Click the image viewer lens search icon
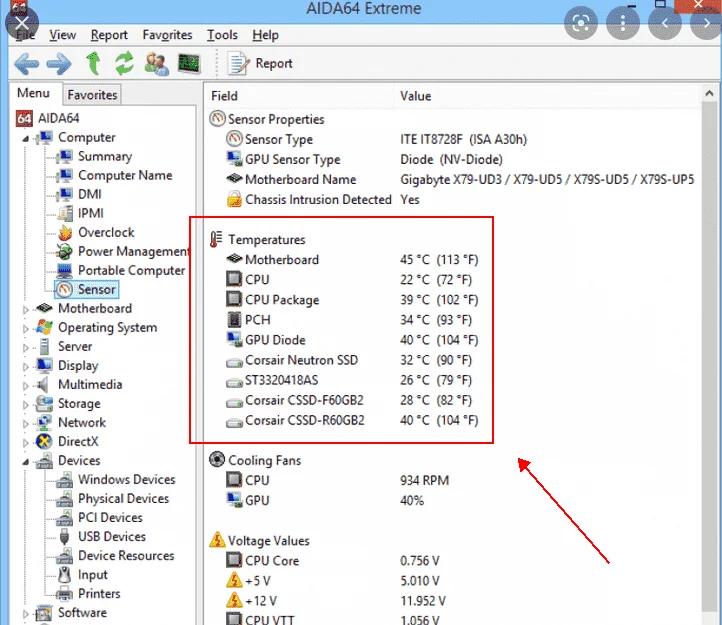Viewport: 722px width, 625px height. click(581, 23)
